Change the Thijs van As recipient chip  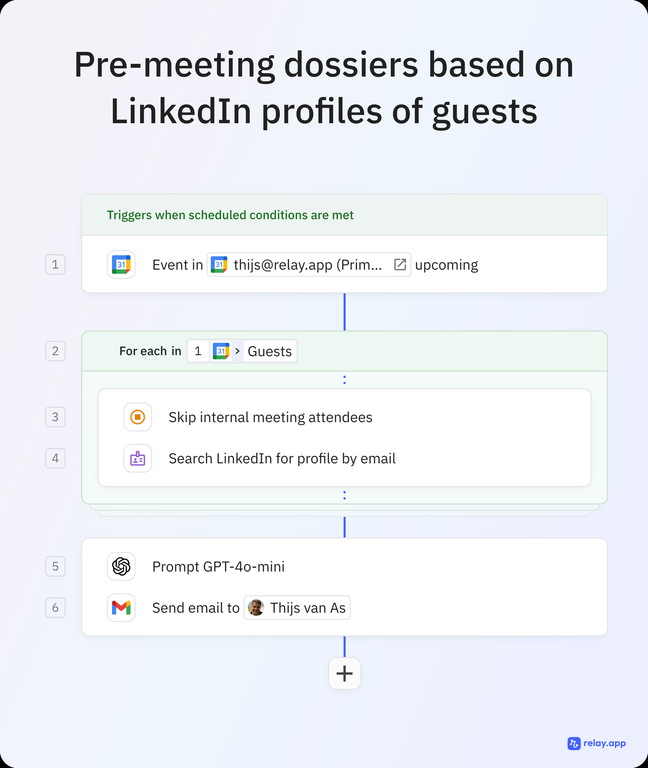pos(298,608)
